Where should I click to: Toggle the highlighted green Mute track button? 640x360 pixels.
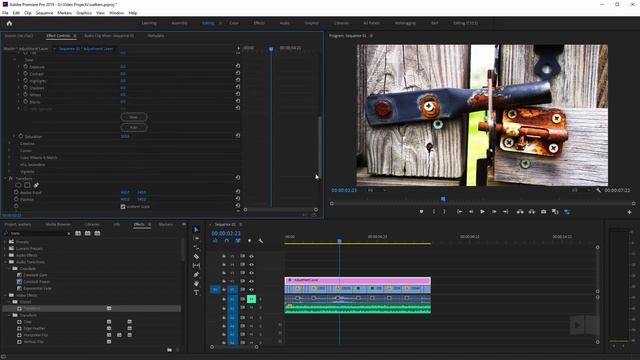click(x=251, y=299)
